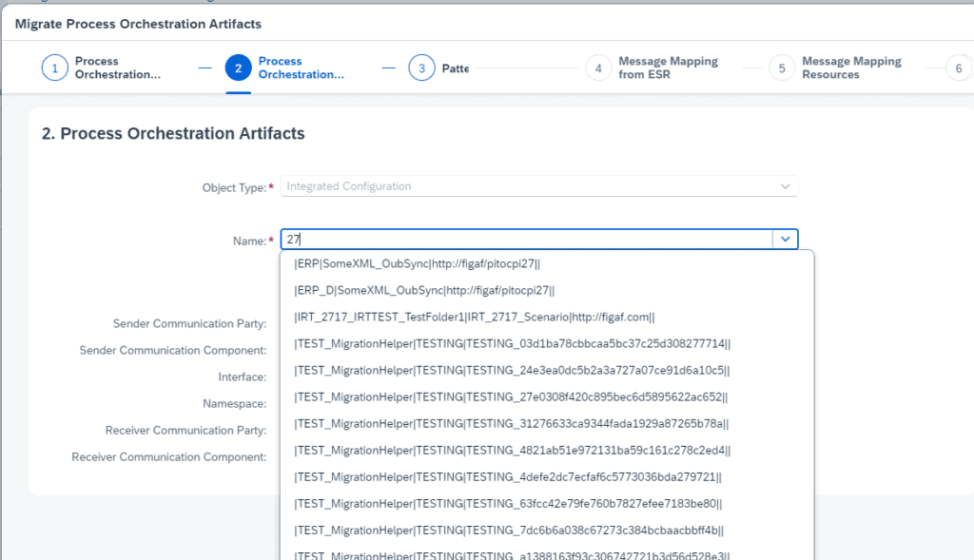The height and width of the screenshot is (560, 974).
Task: Pick TESTING_4821ab51e972131ba59c161c278c2ed4 entry
Action: (x=547, y=450)
